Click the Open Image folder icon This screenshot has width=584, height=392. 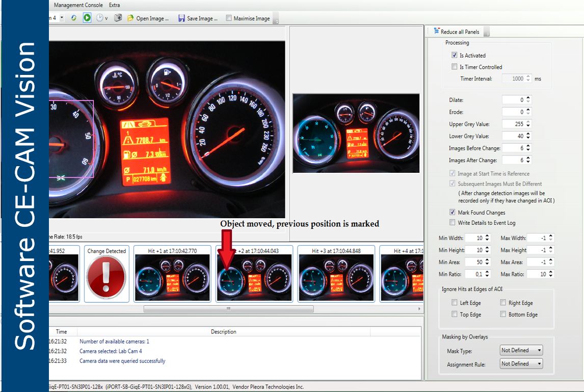(x=130, y=18)
